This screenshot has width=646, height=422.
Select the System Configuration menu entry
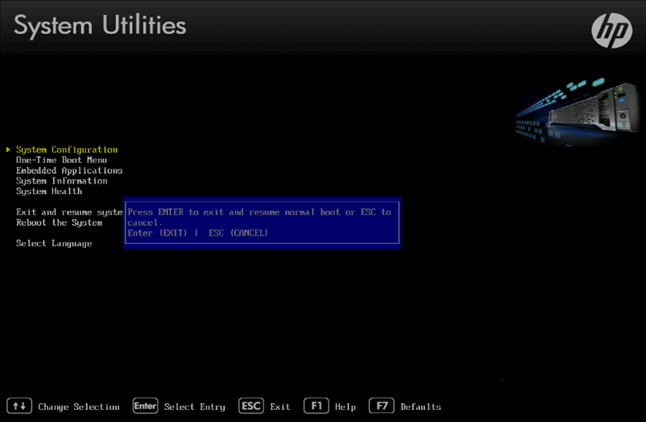point(67,150)
